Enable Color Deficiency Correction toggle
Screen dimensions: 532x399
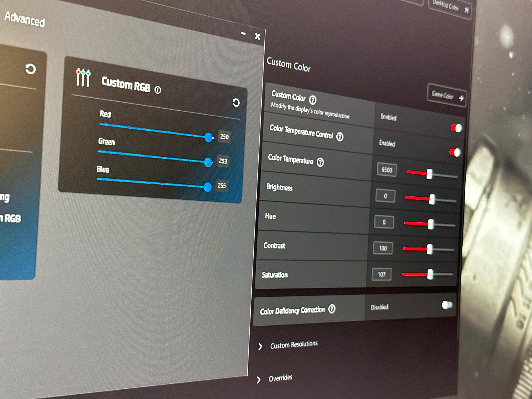pyautogui.click(x=447, y=305)
